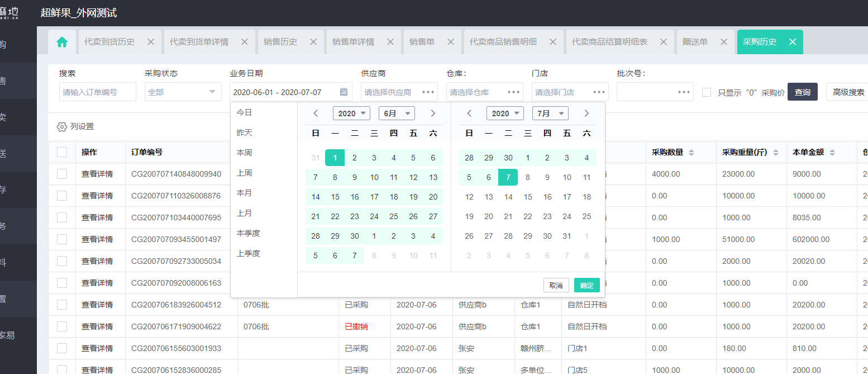
Task: Open the 6月 month dropdown
Action: [397, 113]
